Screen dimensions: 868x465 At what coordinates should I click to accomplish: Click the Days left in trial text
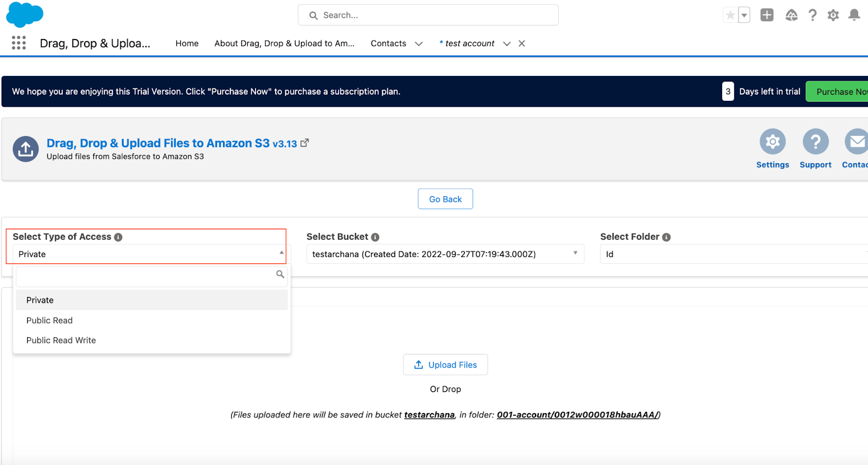(x=769, y=92)
